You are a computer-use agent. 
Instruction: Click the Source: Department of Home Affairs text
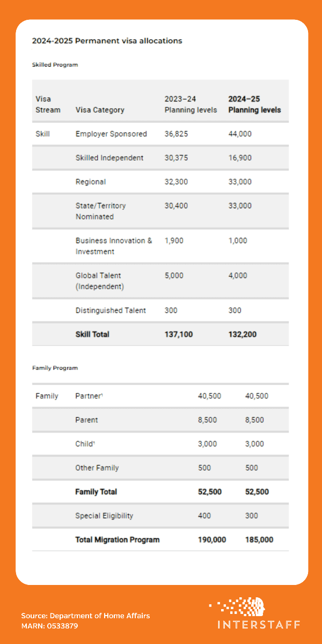(85, 616)
